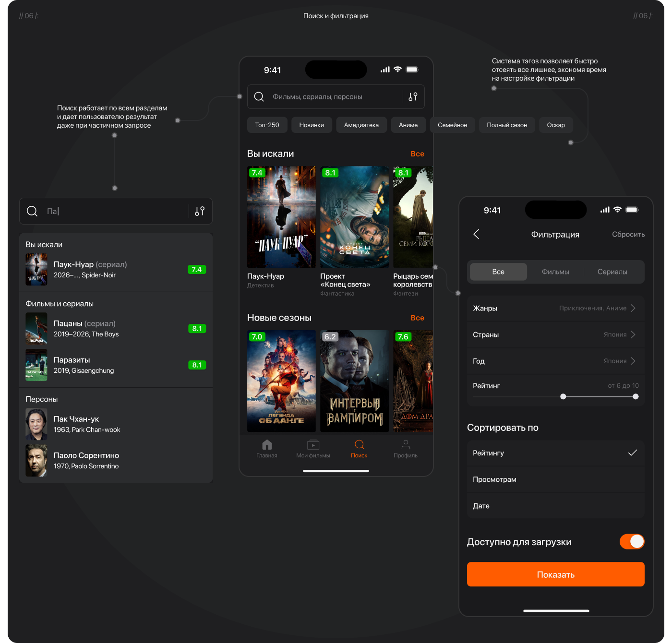Viewport: 672px width, 643px height.
Task: Click the Рейтинг slider track between handles
Action: tap(600, 397)
